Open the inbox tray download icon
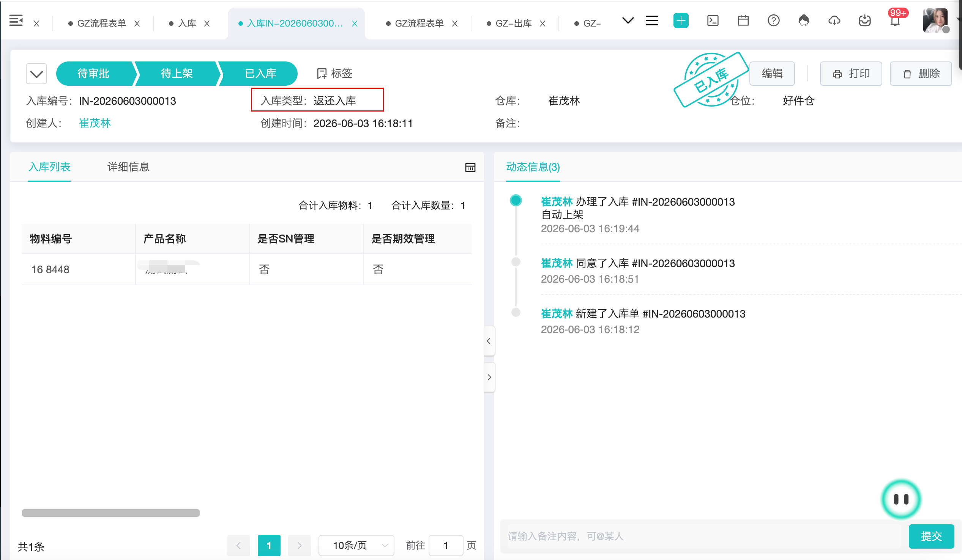 [x=864, y=20]
